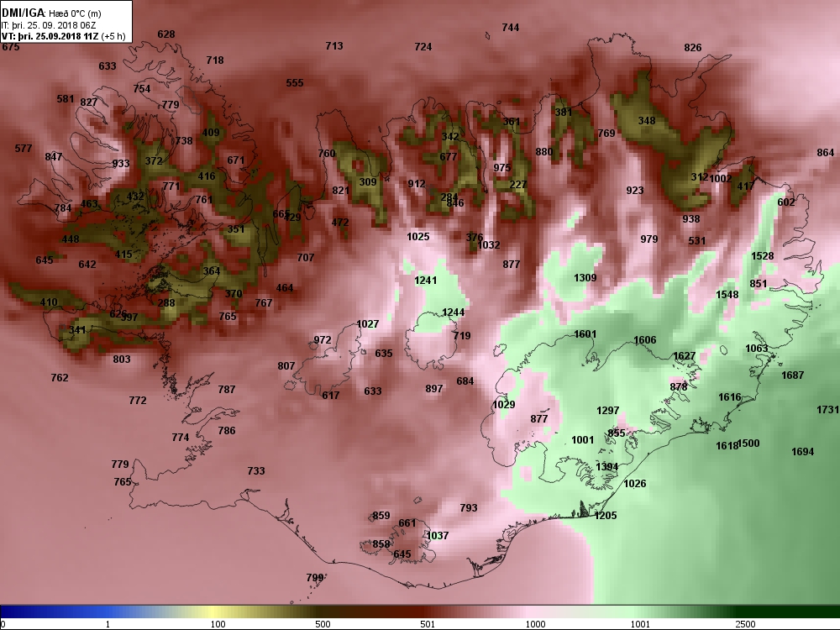Click the map value 793
The image size is (840, 630).
469,508
